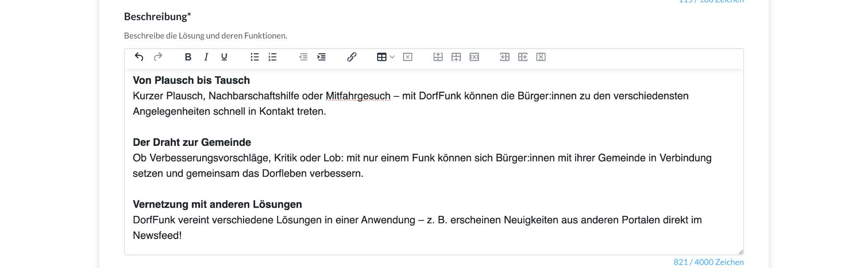Insert a table row below
Viewport: 868px width, 268px height.
[x=456, y=57]
